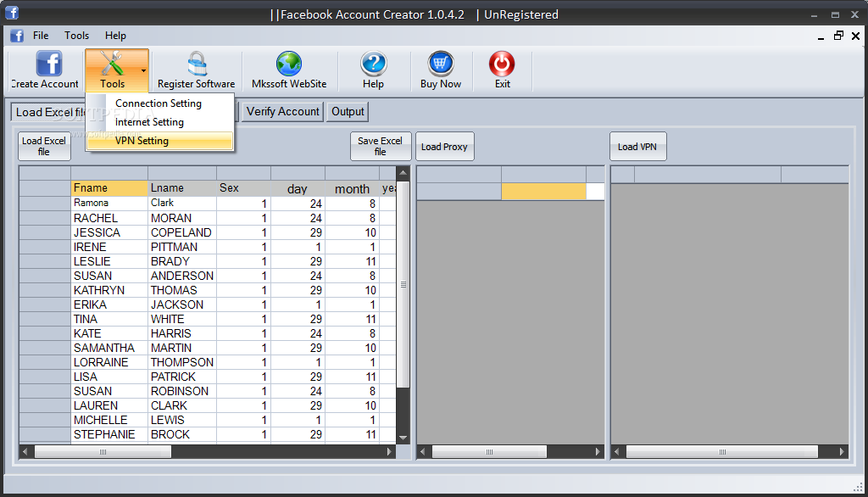Viewport: 868px width, 497px height.
Task: Select the THOMPSON cell
Action: 181,362
